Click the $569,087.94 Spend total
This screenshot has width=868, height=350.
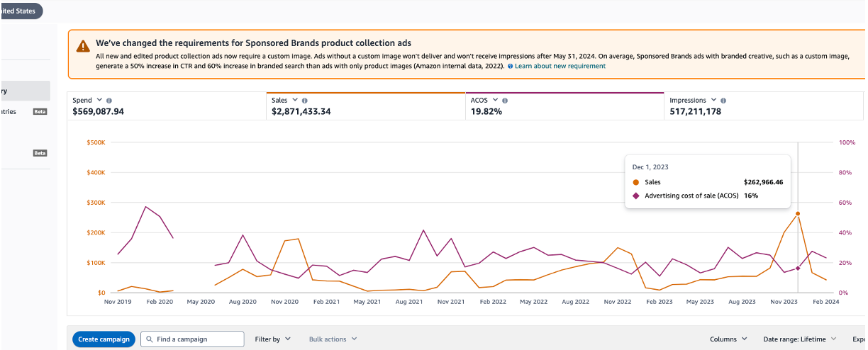pyautogui.click(x=99, y=112)
